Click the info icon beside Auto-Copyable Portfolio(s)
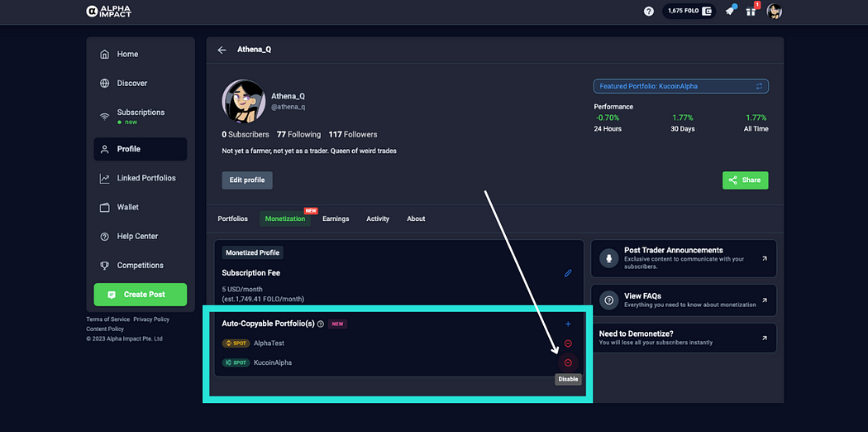Image resolution: width=868 pixels, height=432 pixels. tap(321, 324)
